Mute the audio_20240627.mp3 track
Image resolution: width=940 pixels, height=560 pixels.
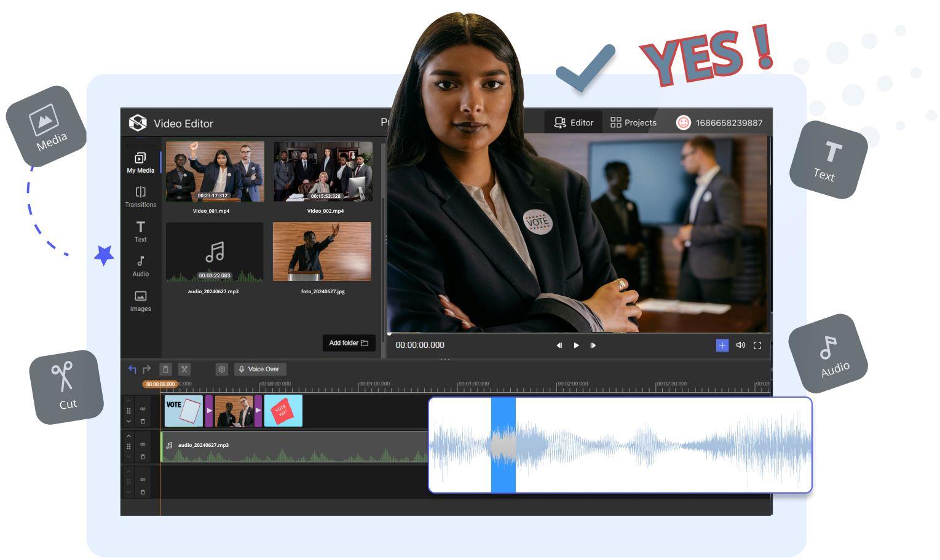143,444
